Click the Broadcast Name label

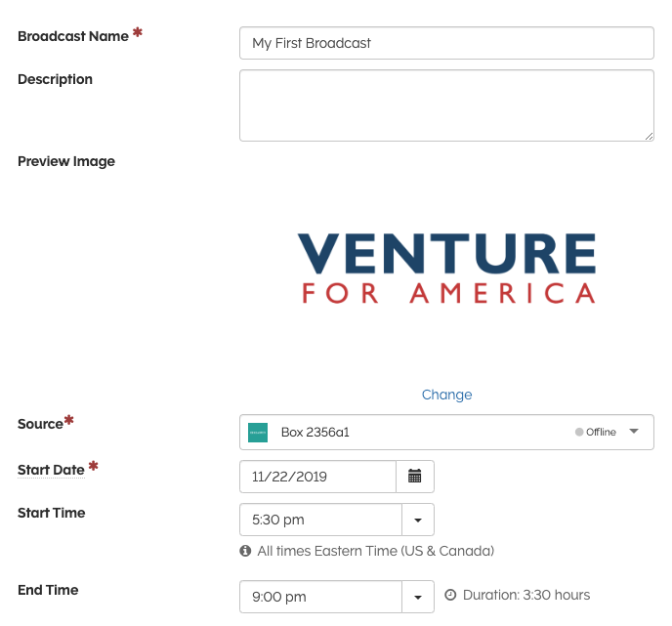click(x=73, y=36)
